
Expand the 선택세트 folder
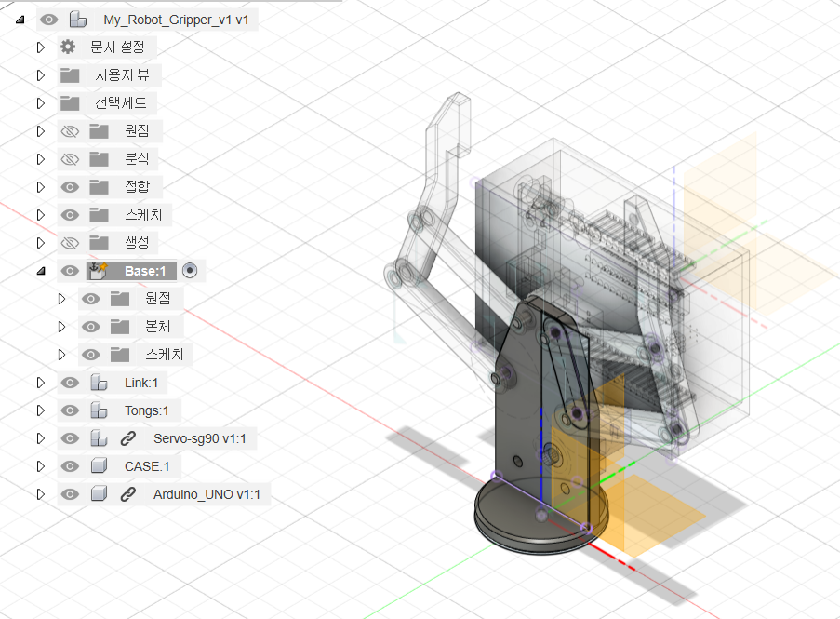click(x=41, y=103)
